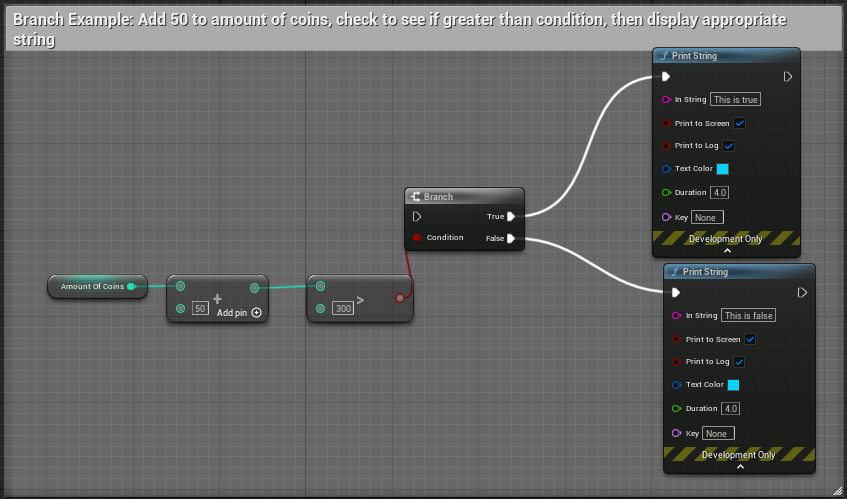Open Text Color swatch on top Print String
Screen dimensions: 847x499
click(x=722, y=169)
